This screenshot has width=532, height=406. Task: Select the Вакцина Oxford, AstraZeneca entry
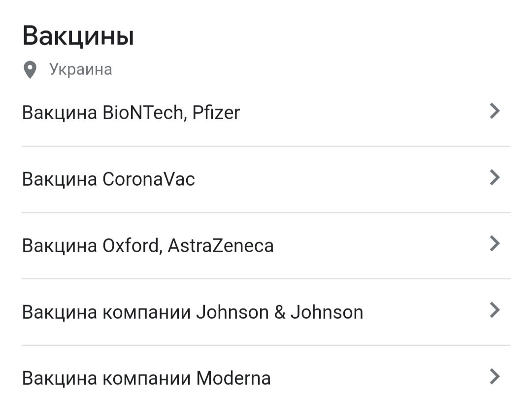(266, 245)
